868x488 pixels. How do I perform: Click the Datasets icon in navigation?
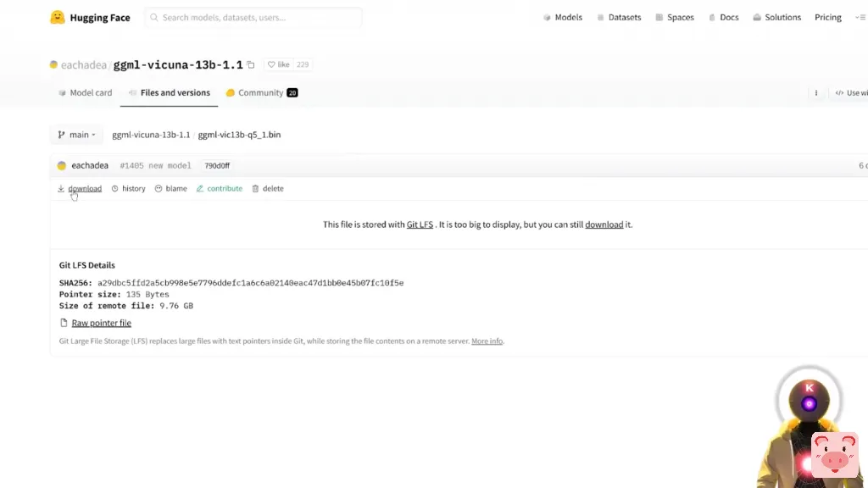tap(601, 17)
